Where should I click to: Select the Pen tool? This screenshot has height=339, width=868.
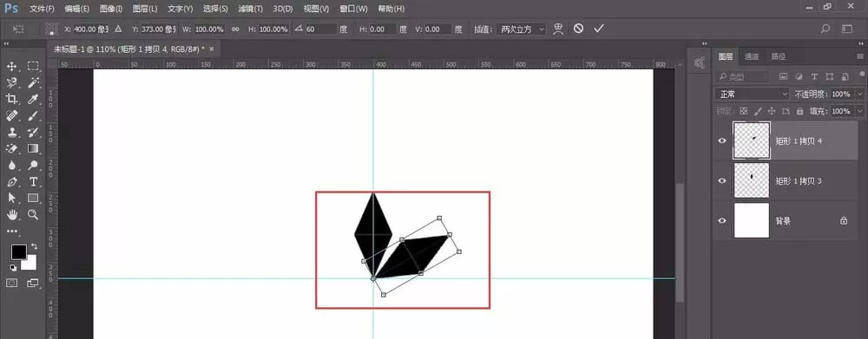(x=11, y=181)
